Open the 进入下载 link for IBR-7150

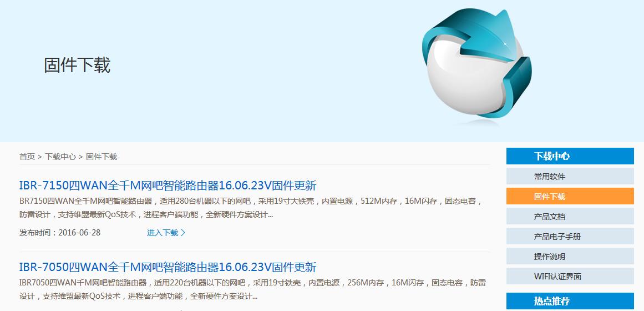166,233
